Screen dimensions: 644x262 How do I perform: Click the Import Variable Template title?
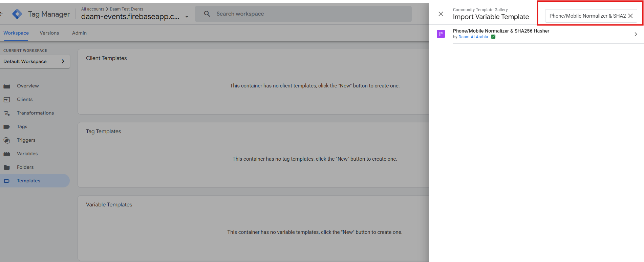point(491,17)
